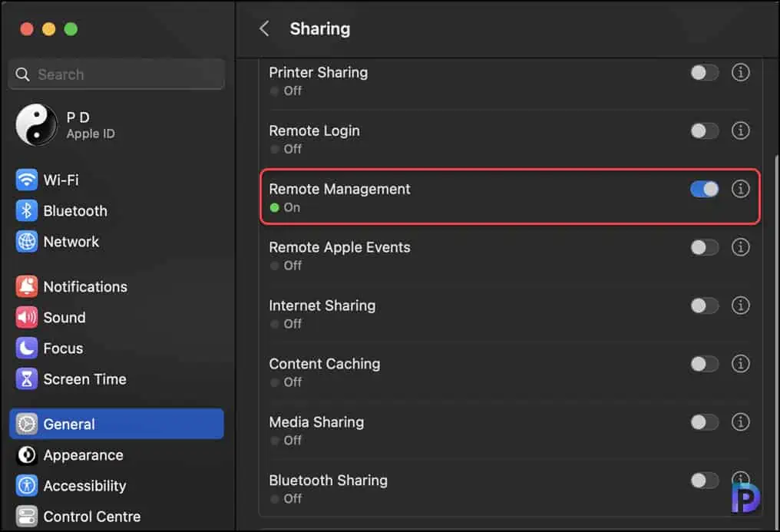This screenshot has height=532, width=780.
Task: Click the Remote Apple Events label
Action: 340,247
